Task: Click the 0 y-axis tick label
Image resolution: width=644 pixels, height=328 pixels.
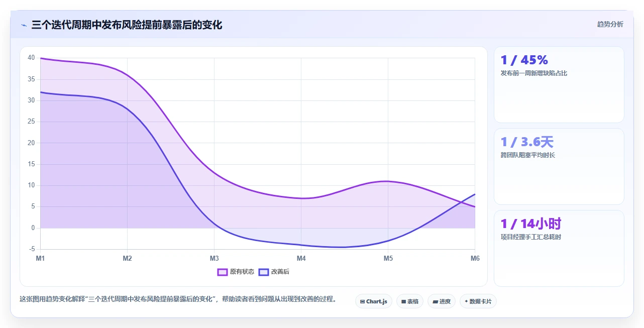Action: tap(33, 228)
